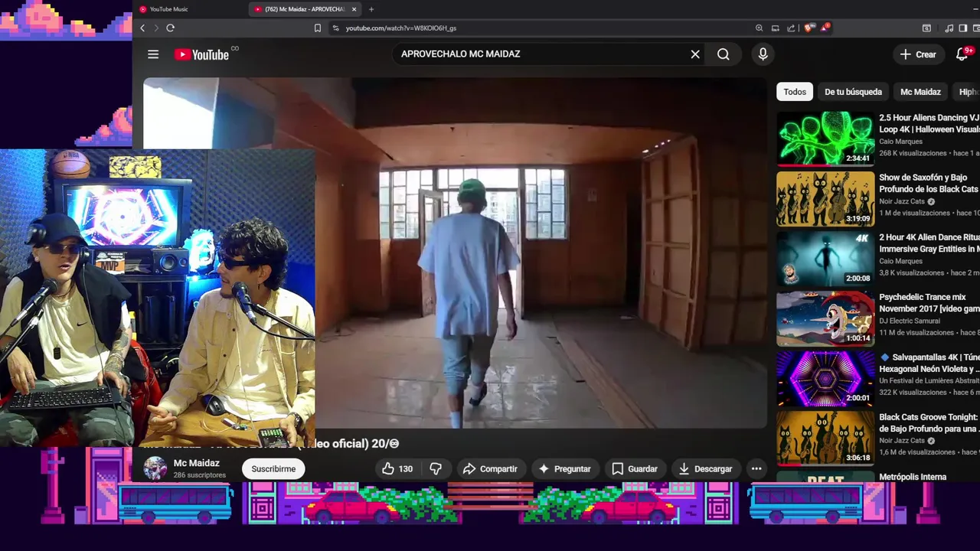The width and height of the screenshot is (980, 551).
Task: Share this page via address bar icon
Action: tap(791, 28)
